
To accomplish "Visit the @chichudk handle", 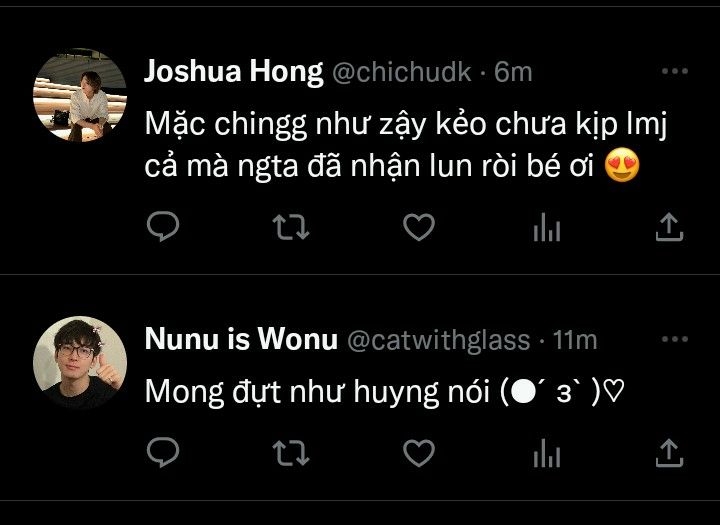I will (402, 73).
